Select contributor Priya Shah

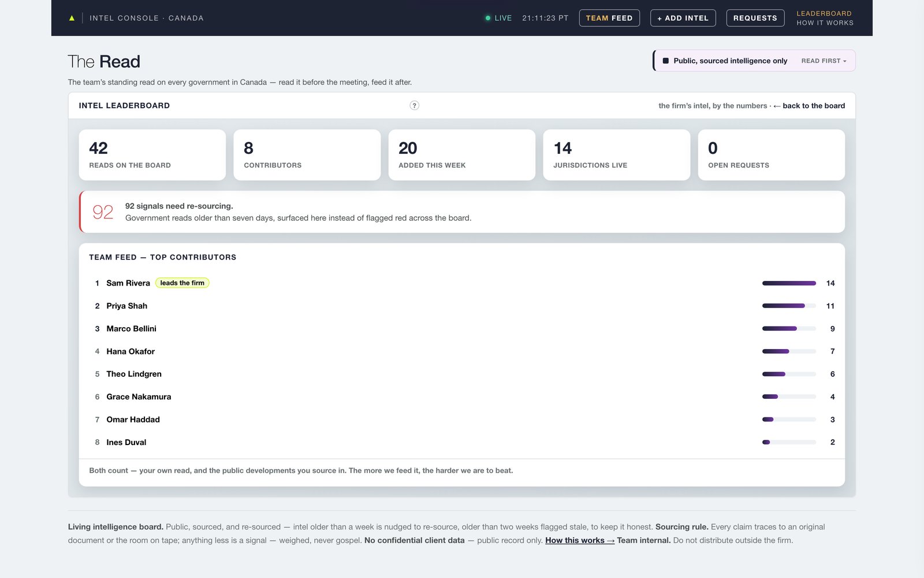pyautogui.click(x=126, y=306)
